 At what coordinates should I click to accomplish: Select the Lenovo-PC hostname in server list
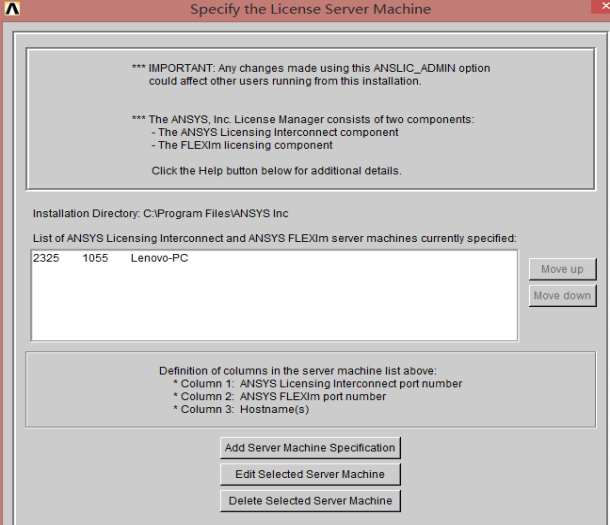pyautogui.click(x=159, y=259)
